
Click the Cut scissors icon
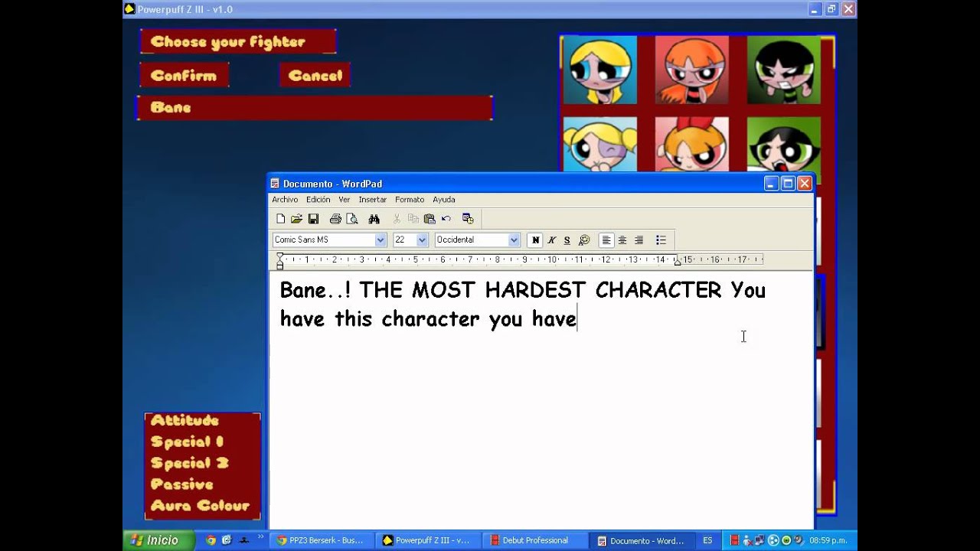397,219
